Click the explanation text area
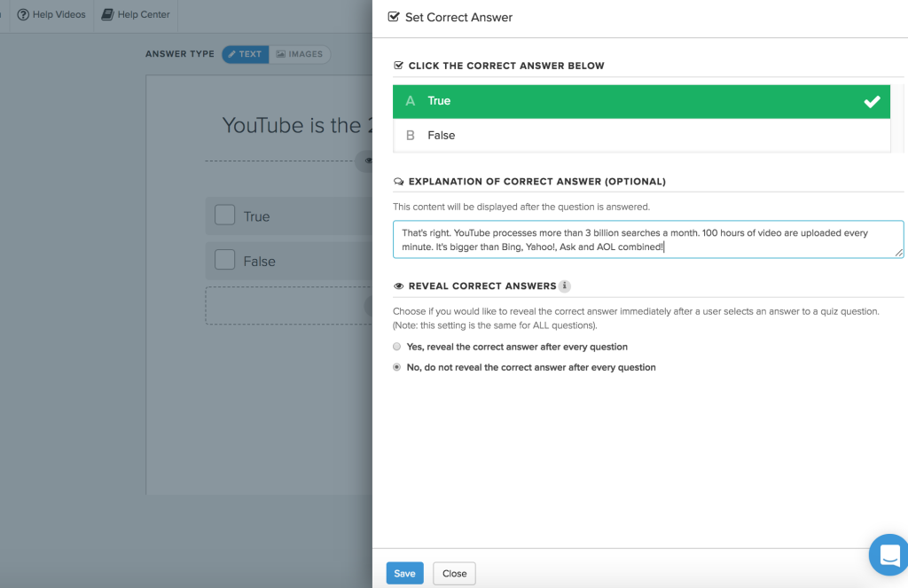Viewport: 908px width, 588px height. (x=648, y=239)
